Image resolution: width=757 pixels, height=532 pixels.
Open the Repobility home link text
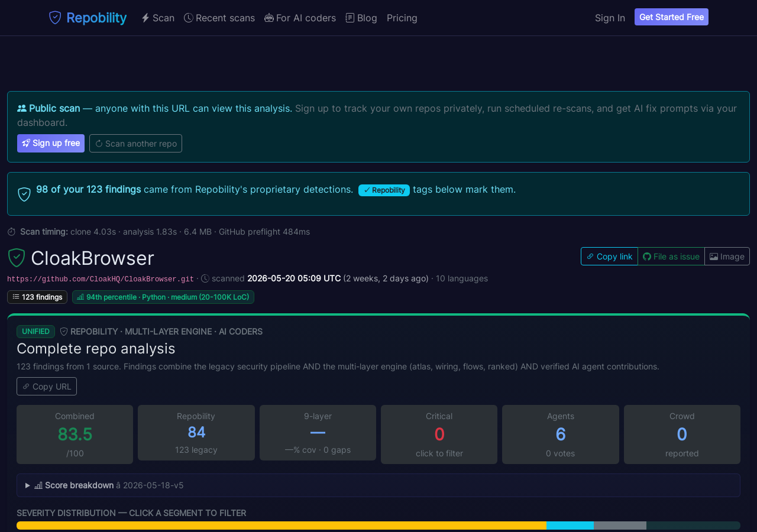click(96, 18)
